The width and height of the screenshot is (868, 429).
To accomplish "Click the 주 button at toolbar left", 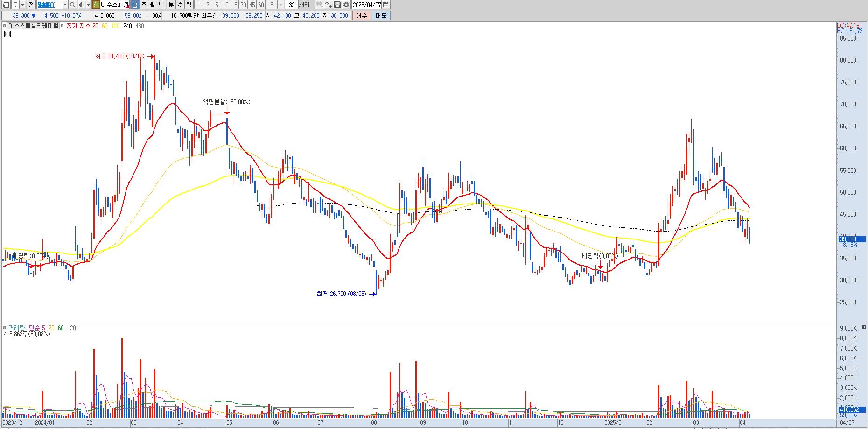I will pos(15,5).
